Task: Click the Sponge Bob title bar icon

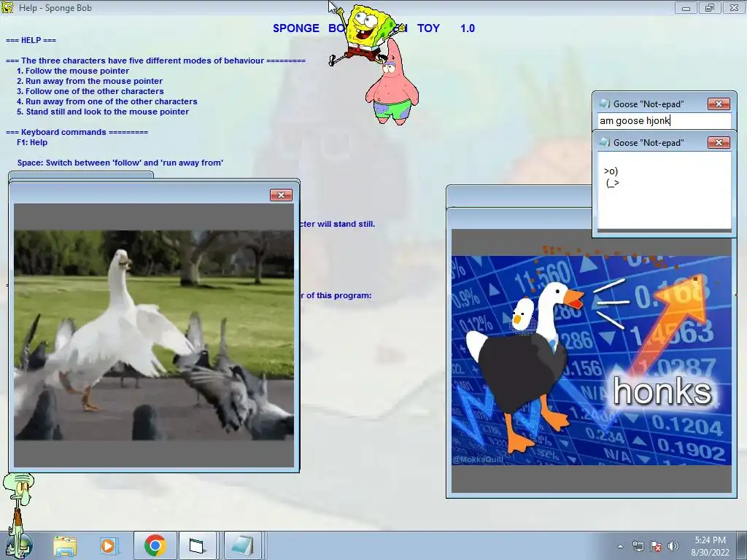Action: point(7,7)
